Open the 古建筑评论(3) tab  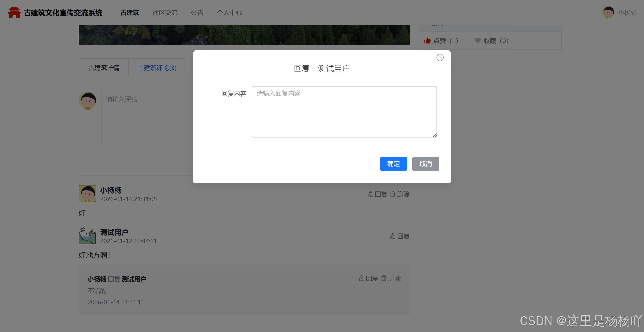pyautogui.click(x=157, y=68)
